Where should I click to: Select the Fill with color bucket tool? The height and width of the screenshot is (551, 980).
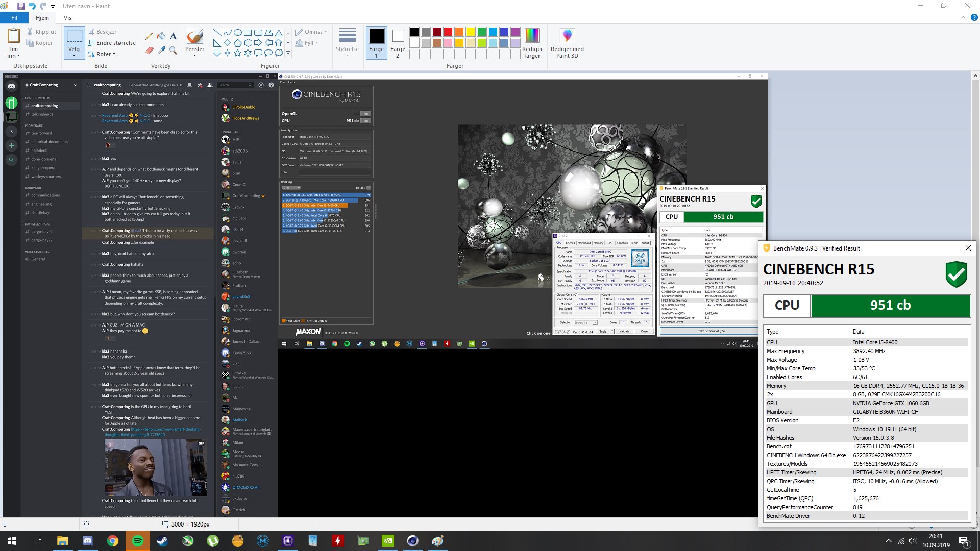(x=161, y=36)
